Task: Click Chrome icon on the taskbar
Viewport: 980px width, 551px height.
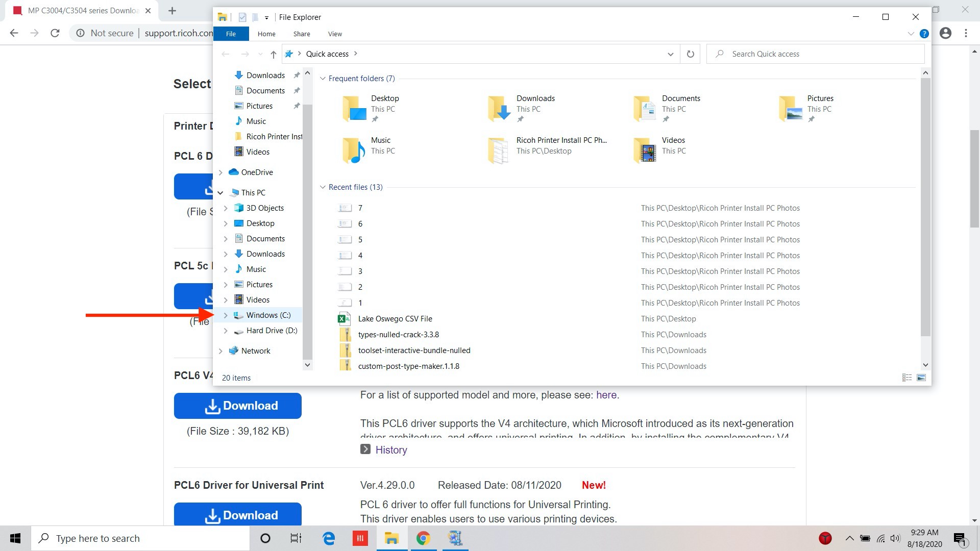Action: click(423, 538)
